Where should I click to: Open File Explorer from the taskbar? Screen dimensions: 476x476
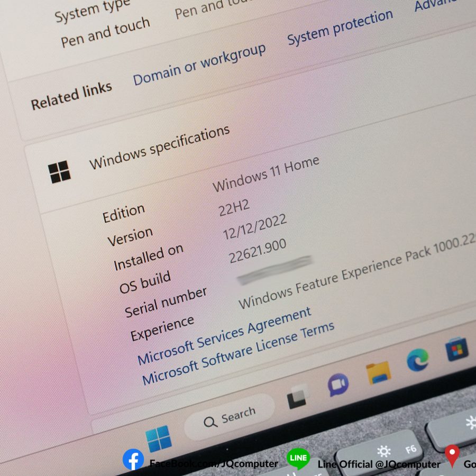(378, 372)
